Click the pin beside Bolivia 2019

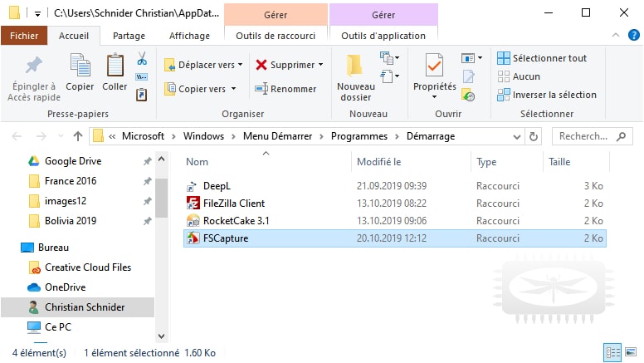click(x=147, y=221)
